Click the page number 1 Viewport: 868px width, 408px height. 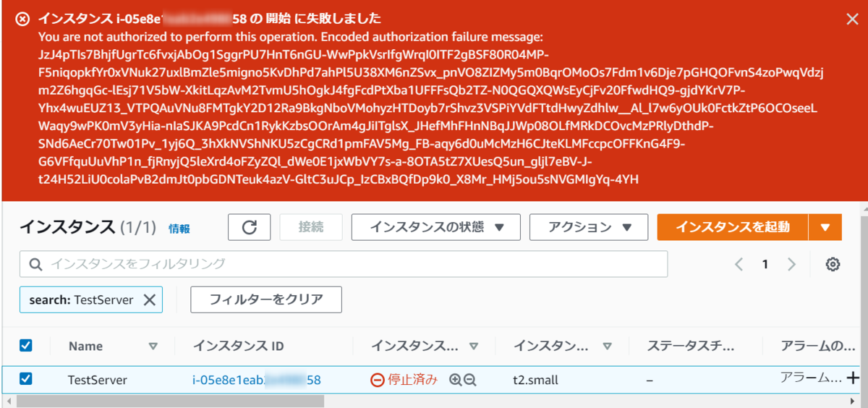tap(765, 265)
